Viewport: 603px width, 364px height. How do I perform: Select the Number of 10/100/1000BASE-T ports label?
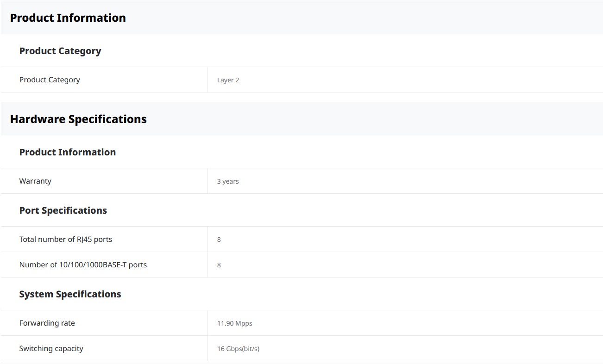click(83, 265)
